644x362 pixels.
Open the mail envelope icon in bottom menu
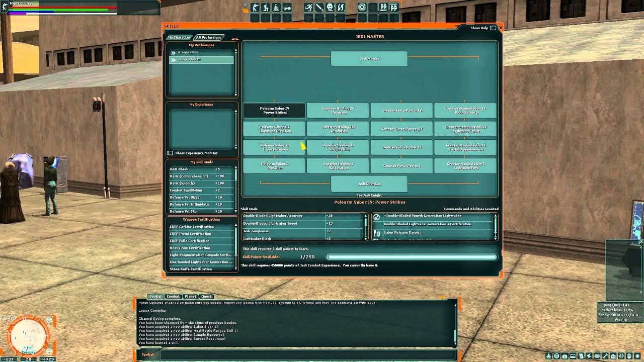click(x=597, y=356)
